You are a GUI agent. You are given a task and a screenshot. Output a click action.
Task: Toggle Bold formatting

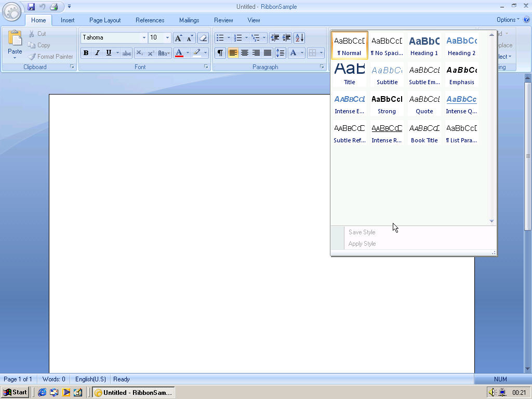tap(86, 53)
